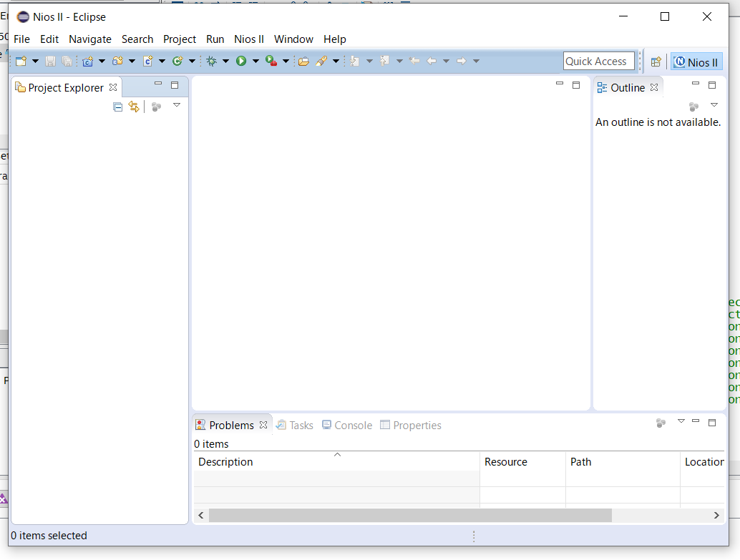Close the Outline view
Viewport: 740px width, 560px height.
[654, 87]
